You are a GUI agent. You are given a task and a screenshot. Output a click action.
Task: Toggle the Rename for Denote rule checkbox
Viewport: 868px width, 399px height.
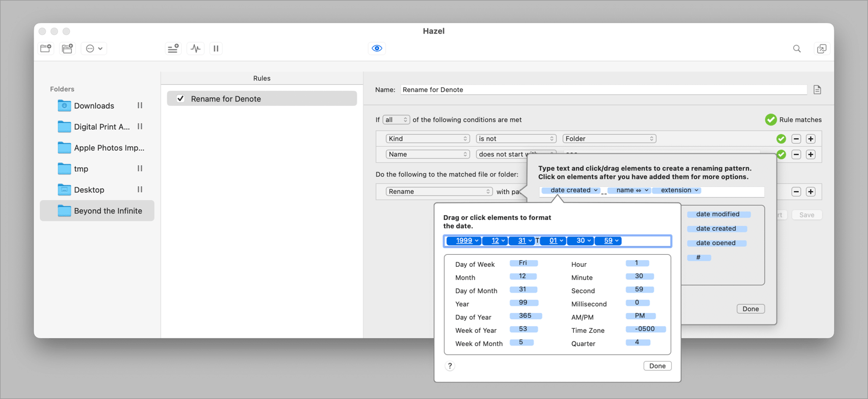tap(180, 98)
